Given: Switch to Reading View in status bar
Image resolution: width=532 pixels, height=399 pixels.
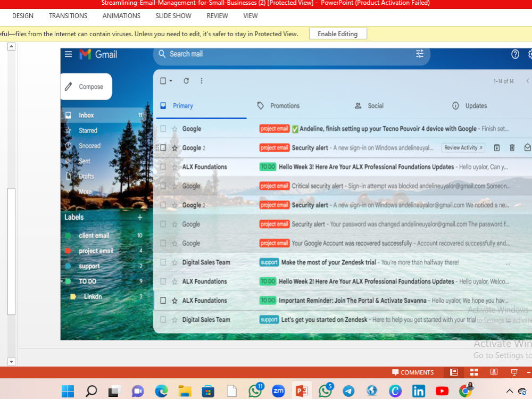Looking at the screenshot, I should coord(494,372).
